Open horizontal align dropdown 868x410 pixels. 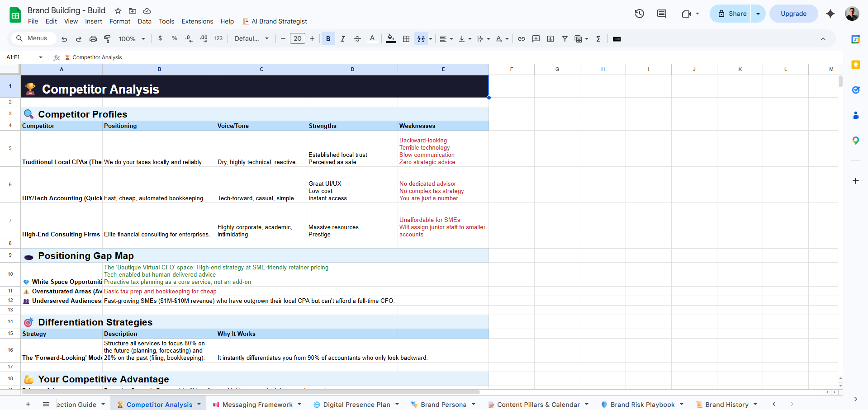pos(446,39)
